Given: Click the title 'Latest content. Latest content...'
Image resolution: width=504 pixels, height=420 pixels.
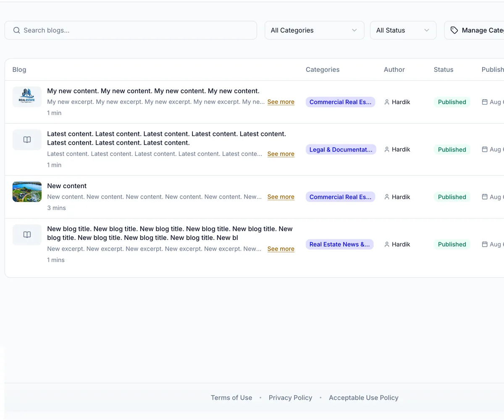Looking at the screenshot, I should click(x=167, y=139).
